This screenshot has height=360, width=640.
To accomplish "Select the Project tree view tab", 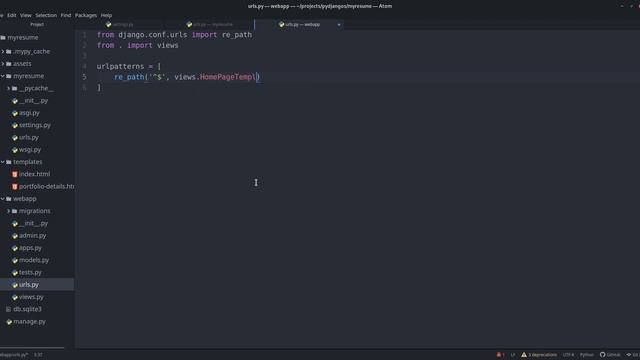I will [37, 24].
